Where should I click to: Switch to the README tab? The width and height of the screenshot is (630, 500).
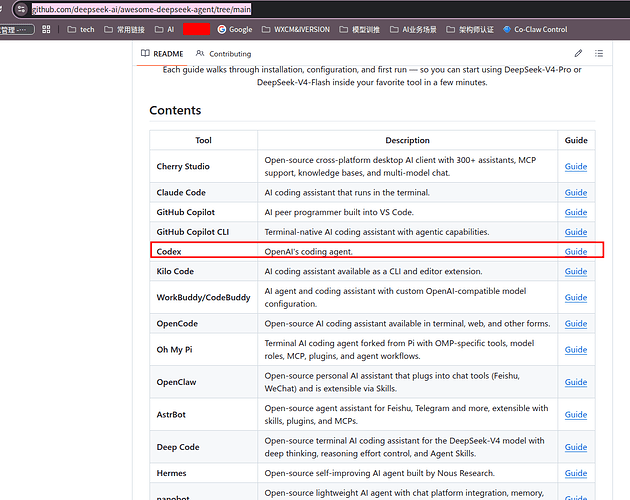[162, 53]
